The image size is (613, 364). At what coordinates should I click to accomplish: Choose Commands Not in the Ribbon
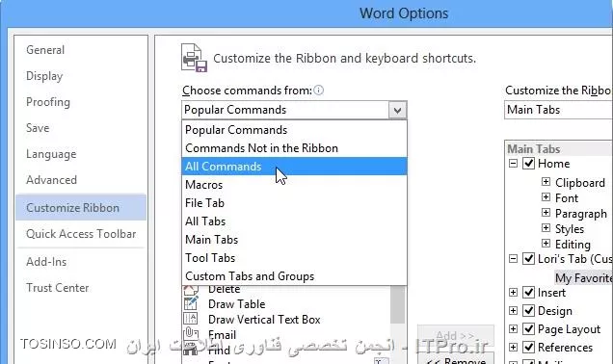294,148
